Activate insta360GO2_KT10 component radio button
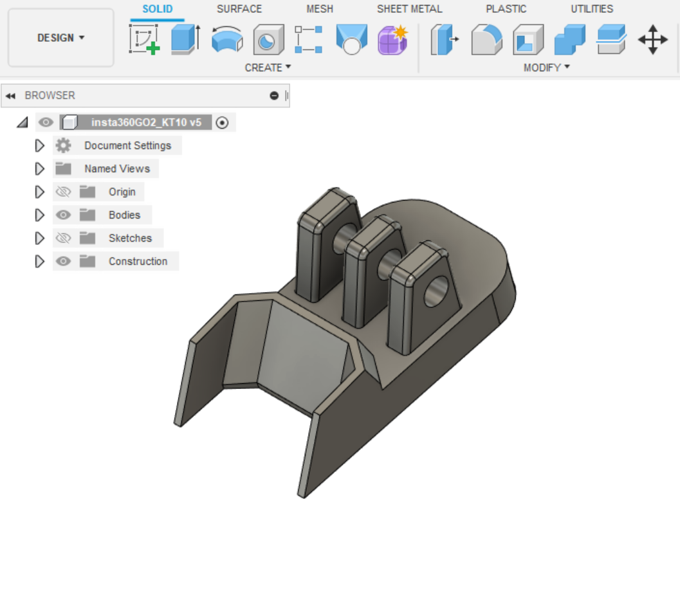Viewport: 680px width, 616px height. tap(223, 122)
